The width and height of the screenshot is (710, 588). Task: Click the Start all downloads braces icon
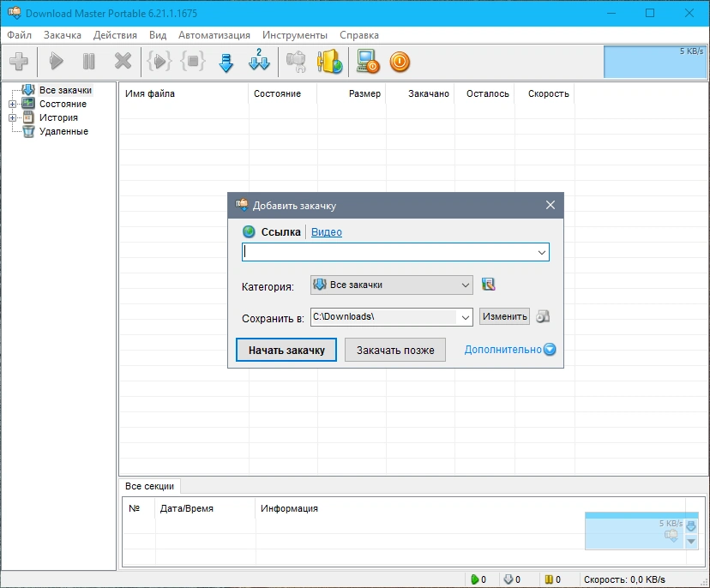pyautogui.click(x=159, y=61)
